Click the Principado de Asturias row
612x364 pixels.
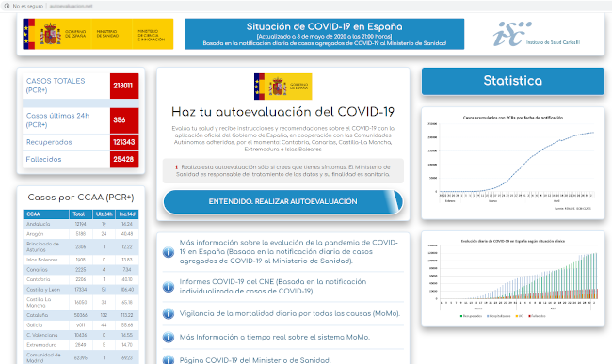click(x=81, y=246)
